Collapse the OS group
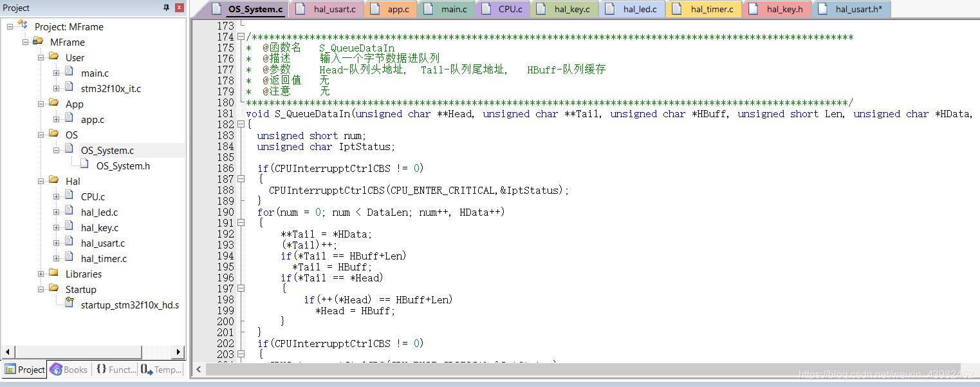 [41, 135]
